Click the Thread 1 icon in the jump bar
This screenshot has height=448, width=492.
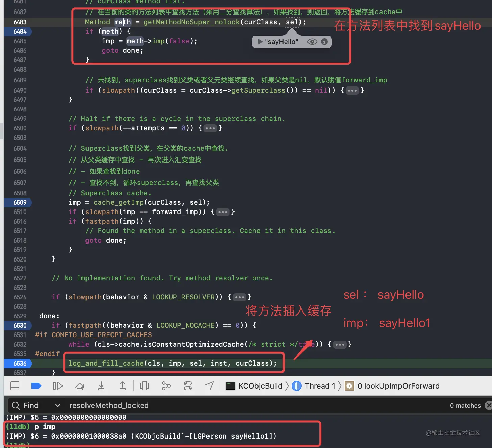(x=297, y=386)
